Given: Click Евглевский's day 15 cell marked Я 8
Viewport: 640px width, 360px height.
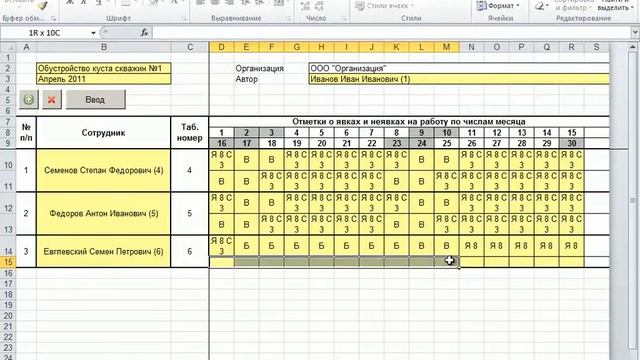Looking at the screenshot, I should coord(572,246).
